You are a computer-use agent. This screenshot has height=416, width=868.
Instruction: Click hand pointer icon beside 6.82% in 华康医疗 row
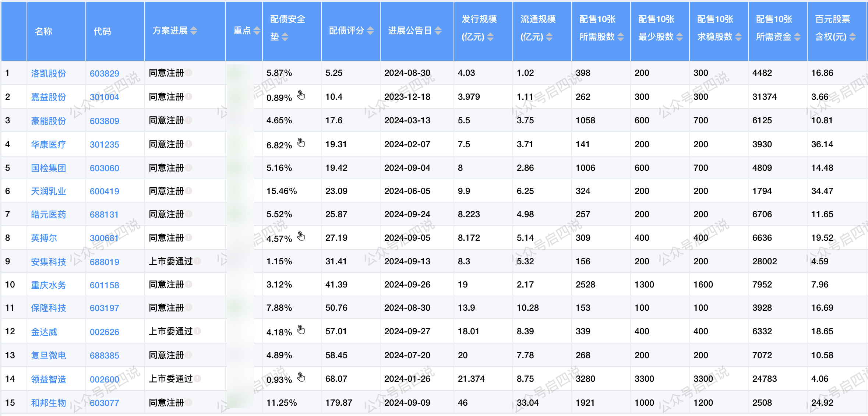coord(301,142)
